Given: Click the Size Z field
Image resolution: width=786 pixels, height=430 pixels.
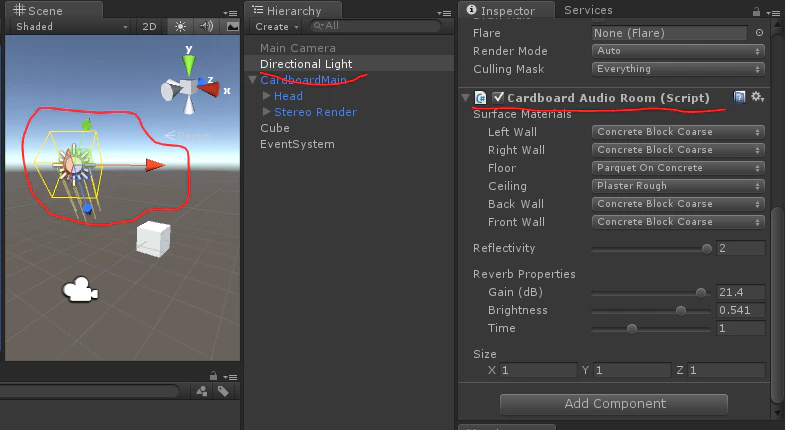Looking at the screenshot, I should click(x=726, y=370).
